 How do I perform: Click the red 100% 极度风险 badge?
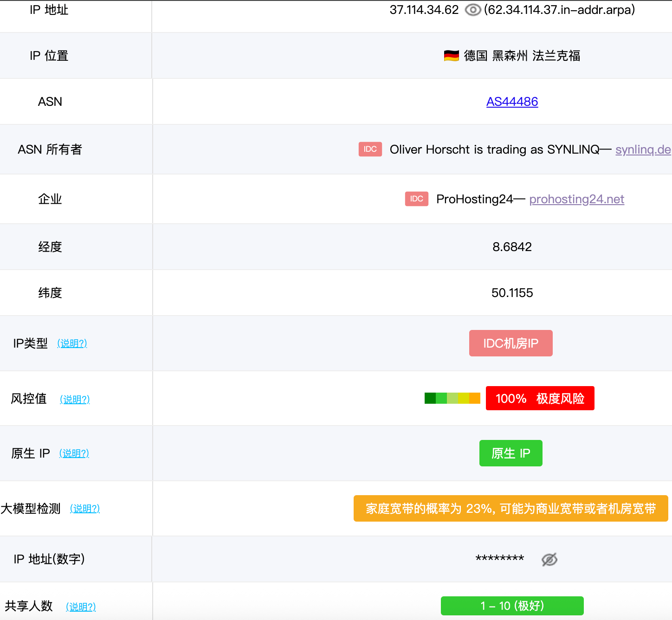pyautogui.click(x=540, y=398)
